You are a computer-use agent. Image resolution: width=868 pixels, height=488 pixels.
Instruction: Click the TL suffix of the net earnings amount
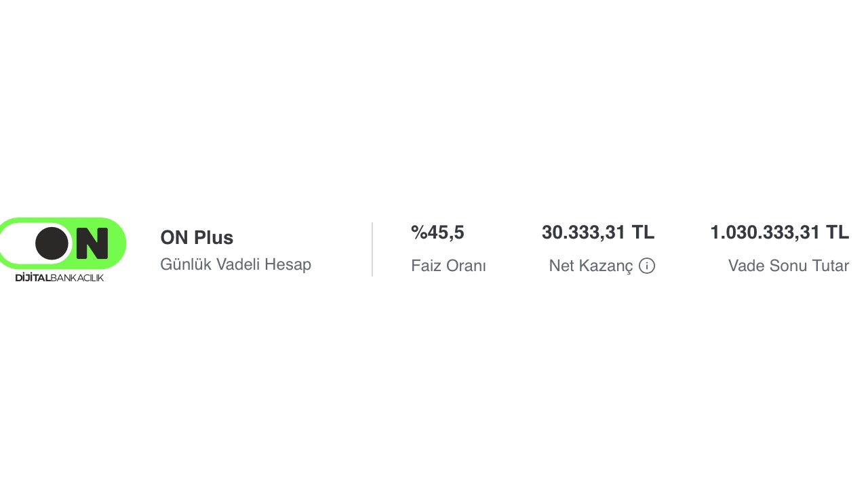tap(643, 232)
